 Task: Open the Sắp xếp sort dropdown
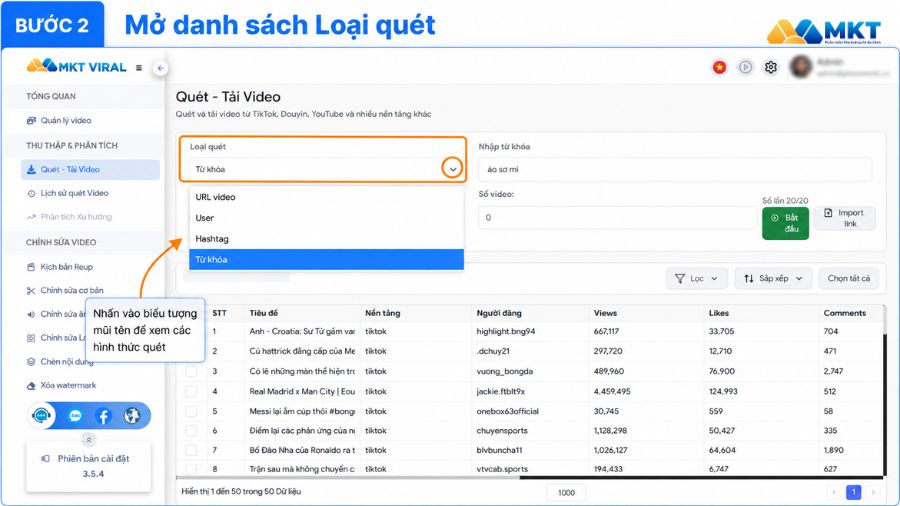tap(773, 278)
